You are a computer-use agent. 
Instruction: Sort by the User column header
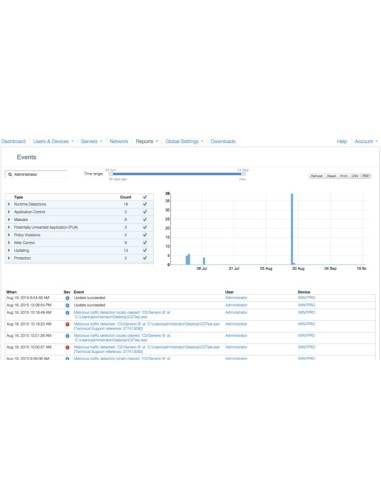[229, 292]
